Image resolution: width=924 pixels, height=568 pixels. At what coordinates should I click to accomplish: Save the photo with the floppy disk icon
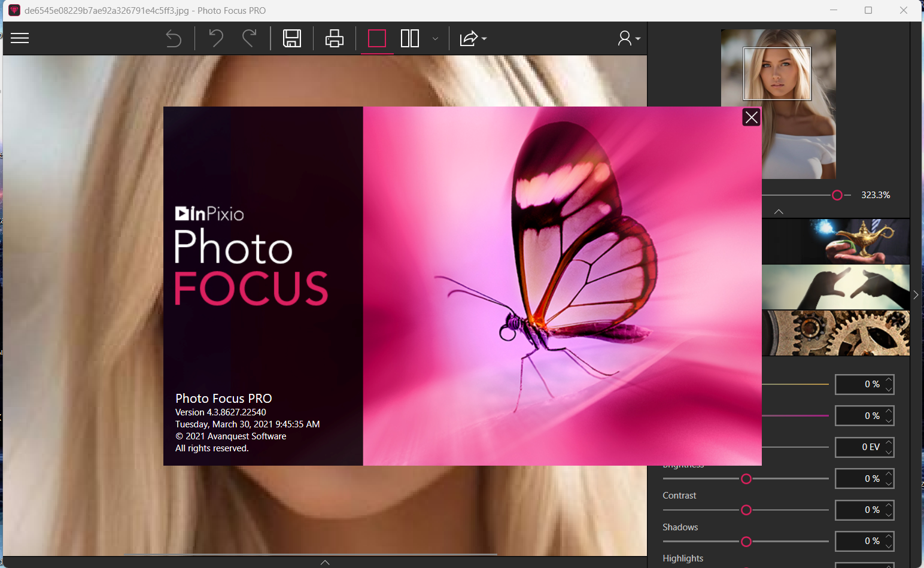pyautogui.click(x=292, y=39)
